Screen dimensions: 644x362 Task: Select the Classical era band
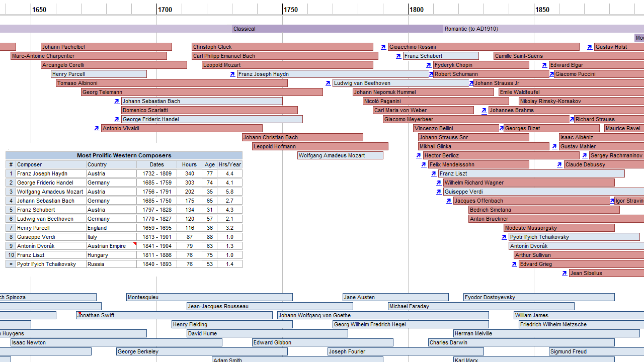coord(337,29)
